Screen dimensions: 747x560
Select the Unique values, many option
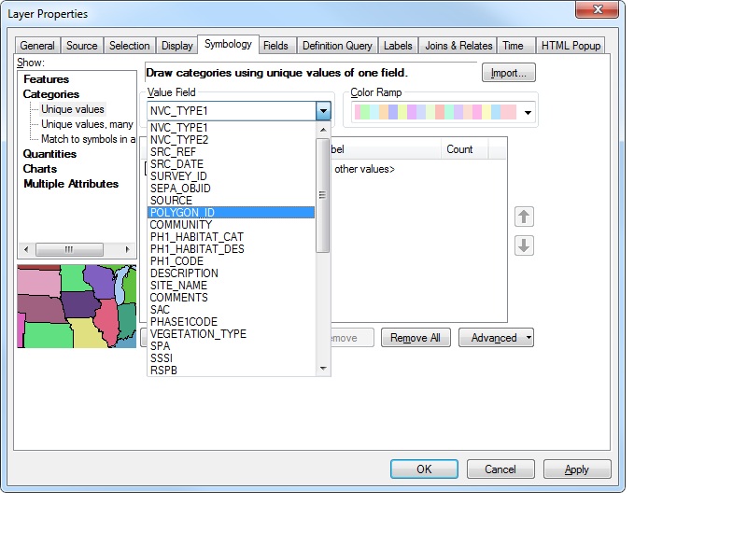[91, 124]
